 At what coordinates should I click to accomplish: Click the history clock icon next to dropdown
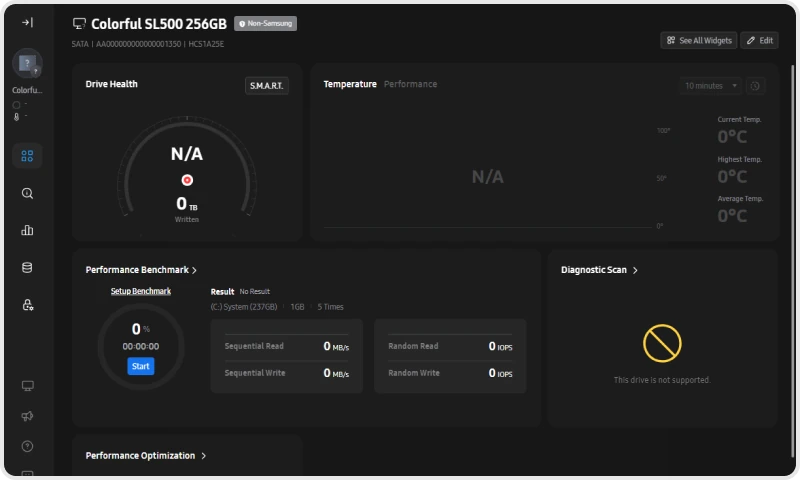coord(755,86)
